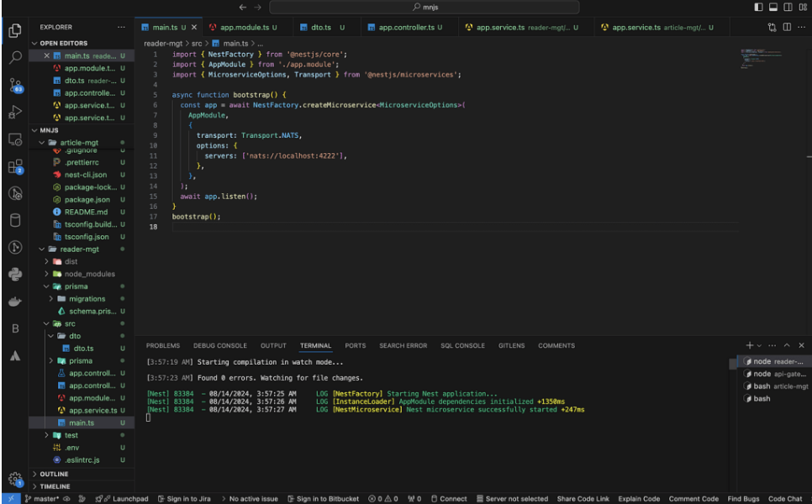Click Sign in to Bitbucket
The image size is (812, 504).
tap(323, 499)
